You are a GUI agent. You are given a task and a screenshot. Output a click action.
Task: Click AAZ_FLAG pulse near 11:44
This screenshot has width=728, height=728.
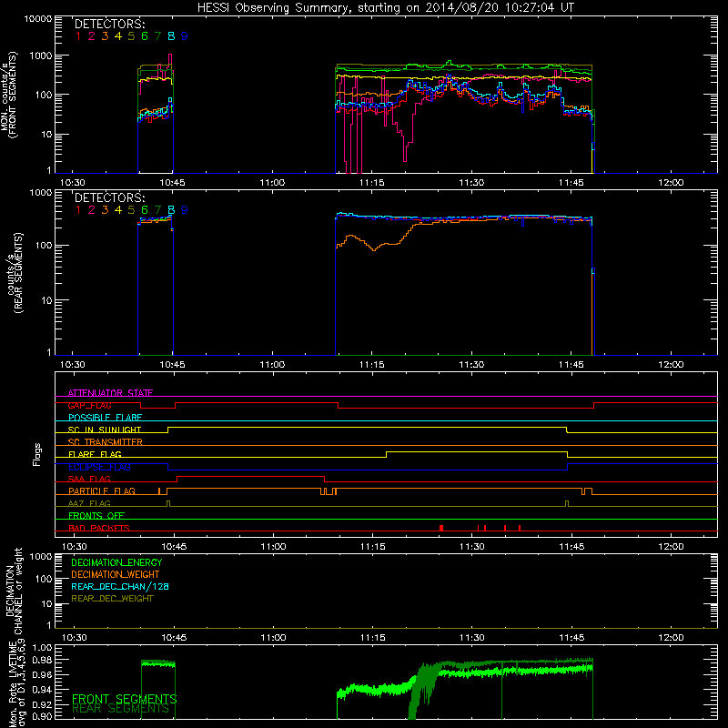[567, 504]
